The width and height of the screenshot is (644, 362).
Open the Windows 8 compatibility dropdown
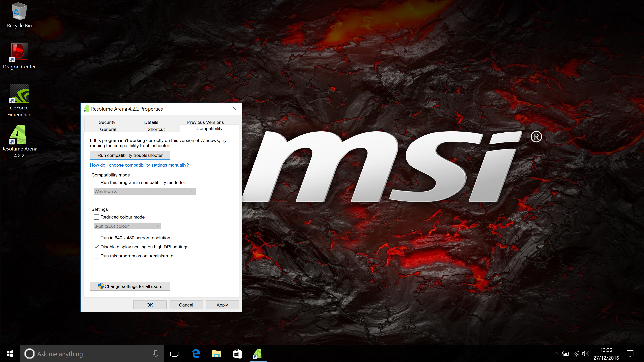[x=145, y=192]
